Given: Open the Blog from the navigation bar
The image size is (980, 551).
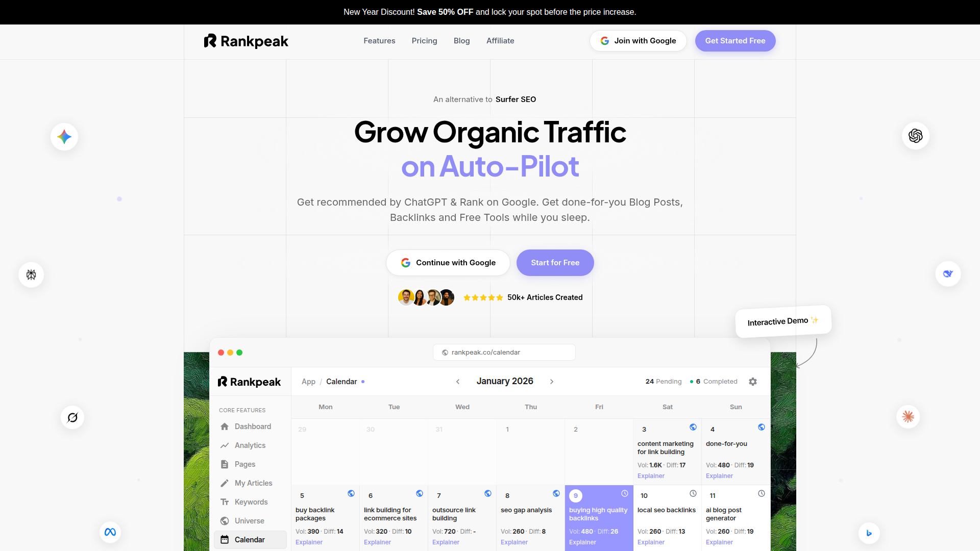Looking at the screenshot, I should click(x=461, y=41).
